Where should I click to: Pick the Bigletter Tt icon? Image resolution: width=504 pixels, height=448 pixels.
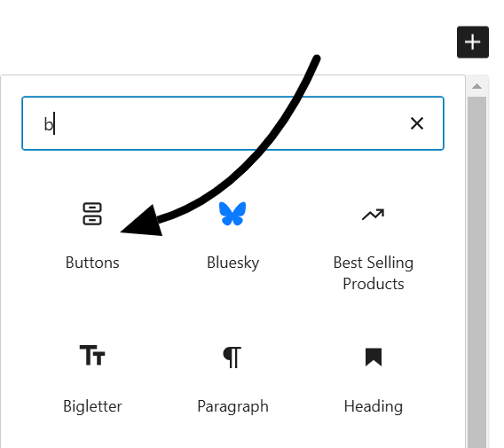[x=92, y=355]
